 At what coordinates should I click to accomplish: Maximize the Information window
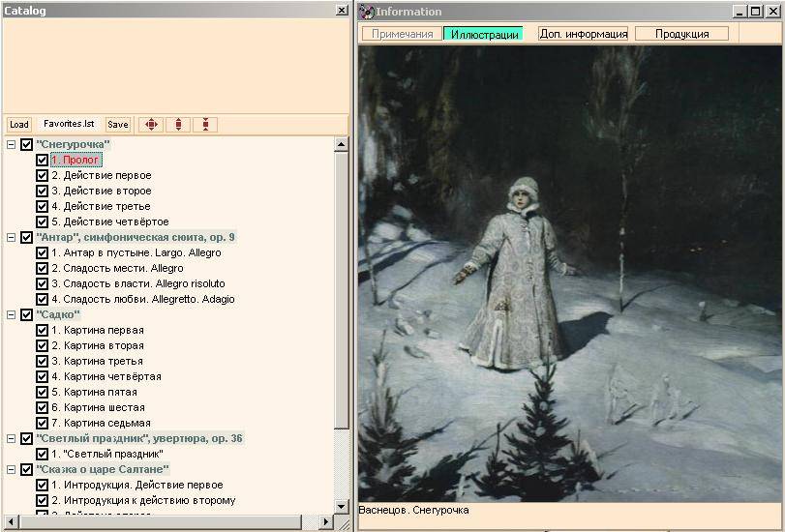click(x=755, y=11)
